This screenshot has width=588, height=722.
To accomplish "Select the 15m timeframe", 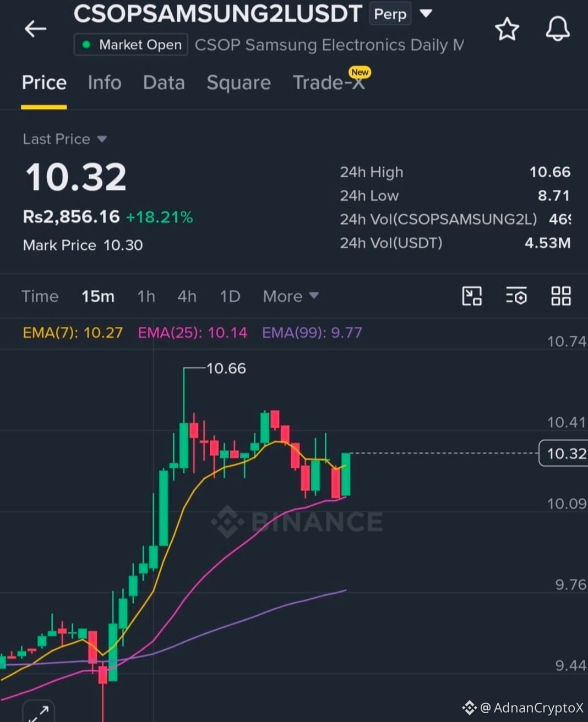I will coord(98,296).
